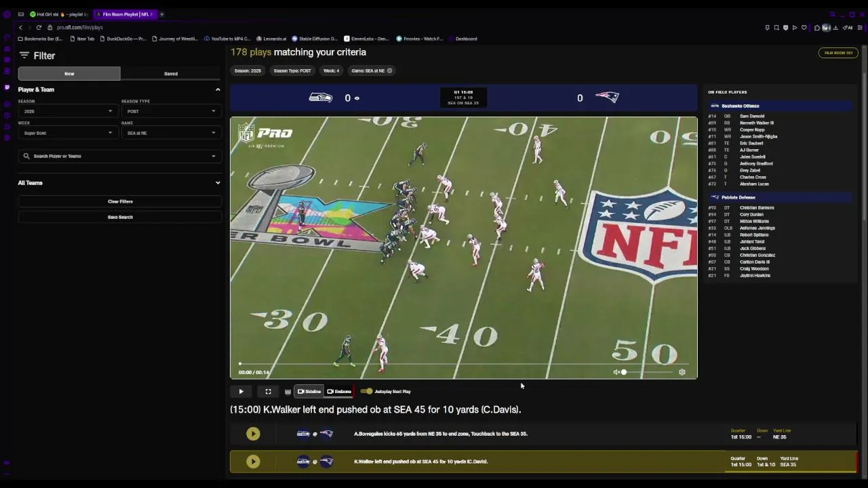This screenshot has height=488, width=868.
Task: Select the Saved filter tab
Action: [x=171, y=73]
